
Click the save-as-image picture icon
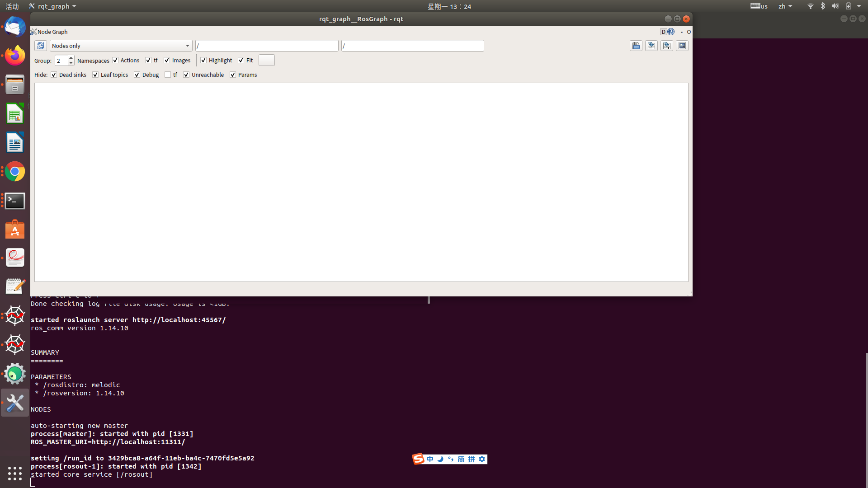[682, 46]
